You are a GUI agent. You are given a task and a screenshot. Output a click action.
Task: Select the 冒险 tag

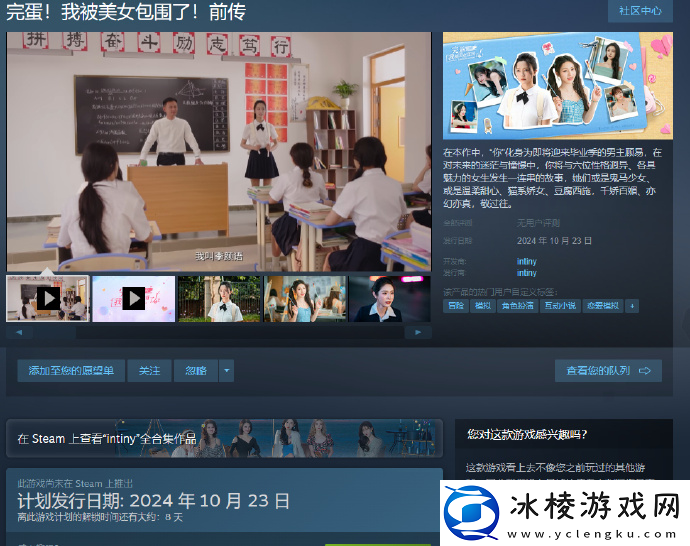455,306
